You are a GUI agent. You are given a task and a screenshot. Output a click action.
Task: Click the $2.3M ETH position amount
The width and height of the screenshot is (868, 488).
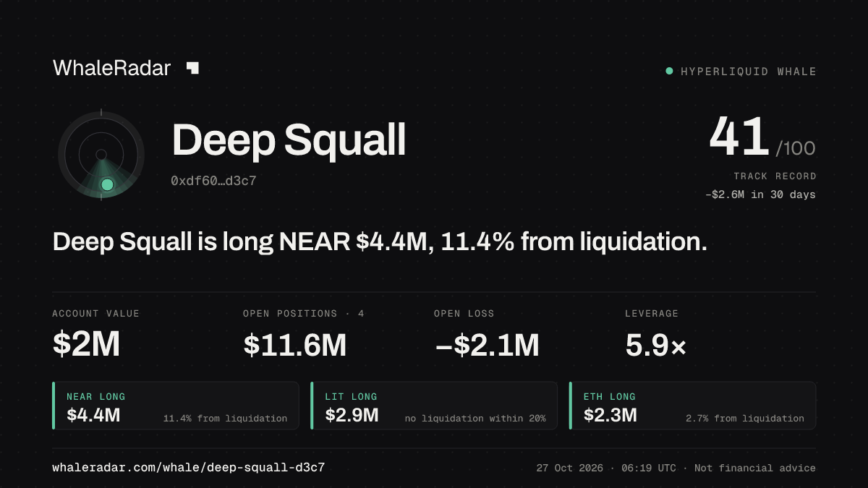[610, 415]
